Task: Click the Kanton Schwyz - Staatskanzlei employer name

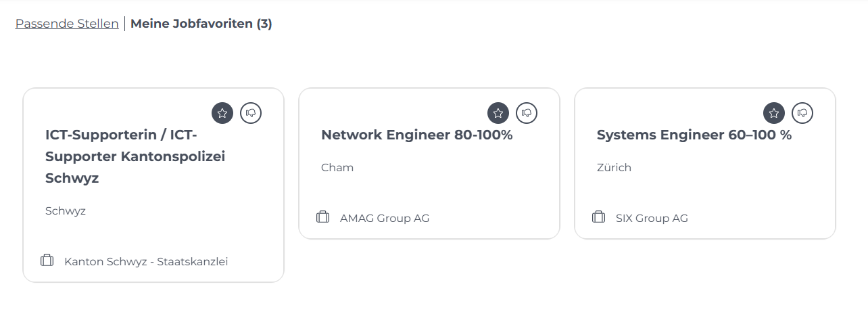Action: 146,261
